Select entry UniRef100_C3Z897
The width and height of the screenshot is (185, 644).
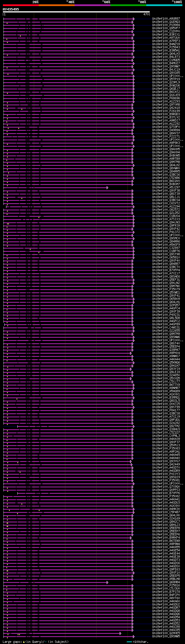click(x=166, y=248)
